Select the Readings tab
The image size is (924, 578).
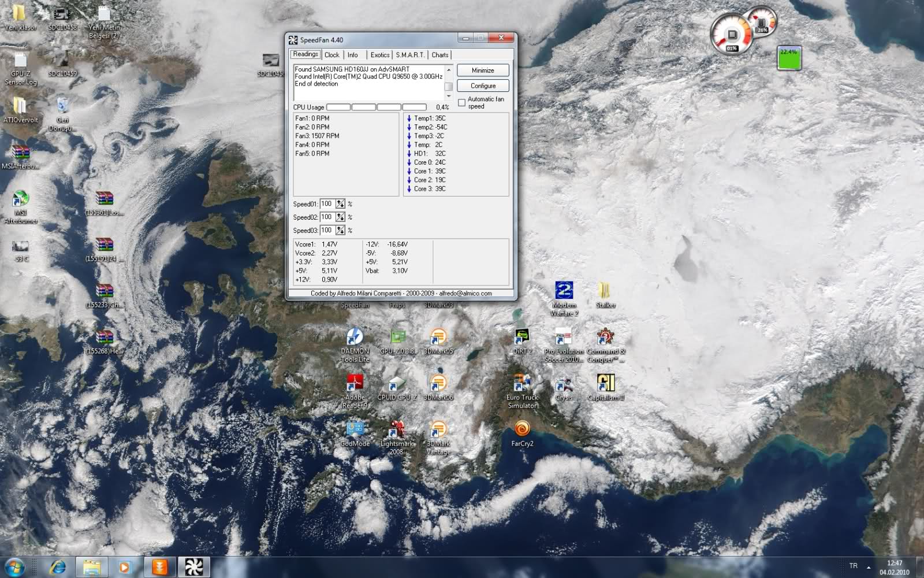pos(305,54)
